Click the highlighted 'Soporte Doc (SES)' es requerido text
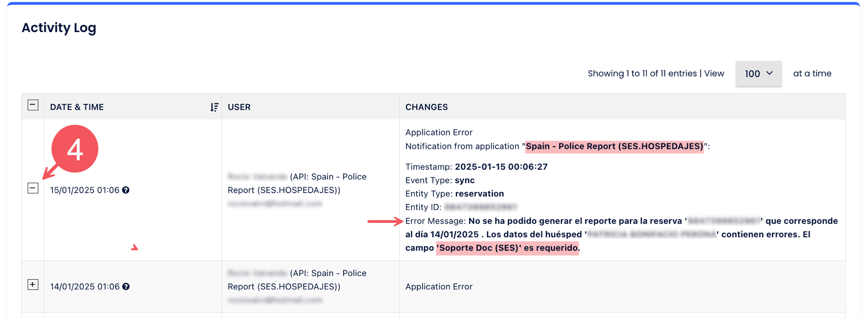Screen dimensions: 868x318 pyautogui.click(x=507, y=248)
